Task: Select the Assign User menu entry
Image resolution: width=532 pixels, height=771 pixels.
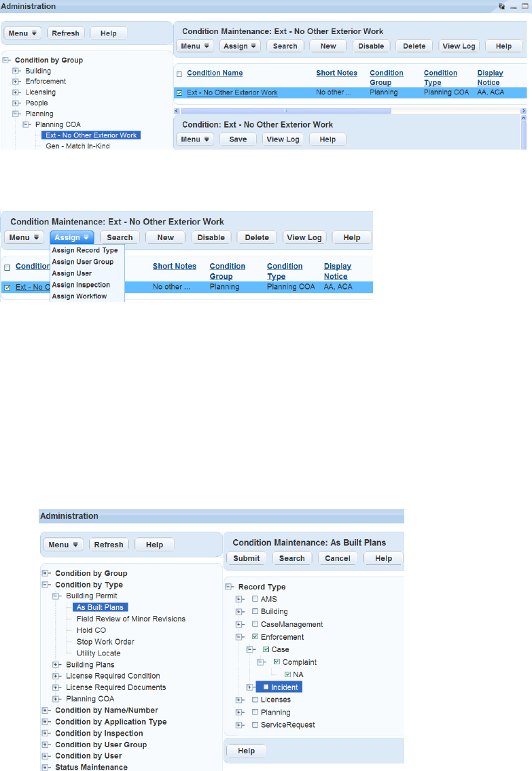Action: (x=72, y=273)
